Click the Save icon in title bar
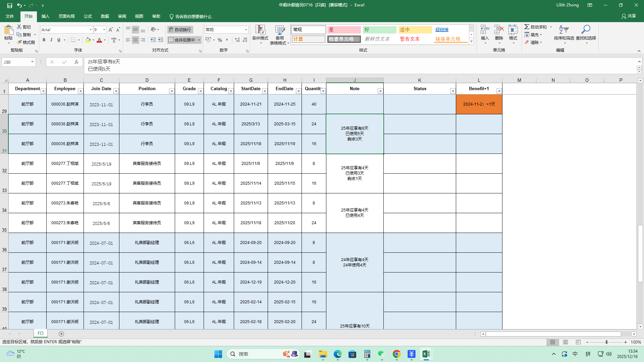Screen dimensions: 644x362 9,5
